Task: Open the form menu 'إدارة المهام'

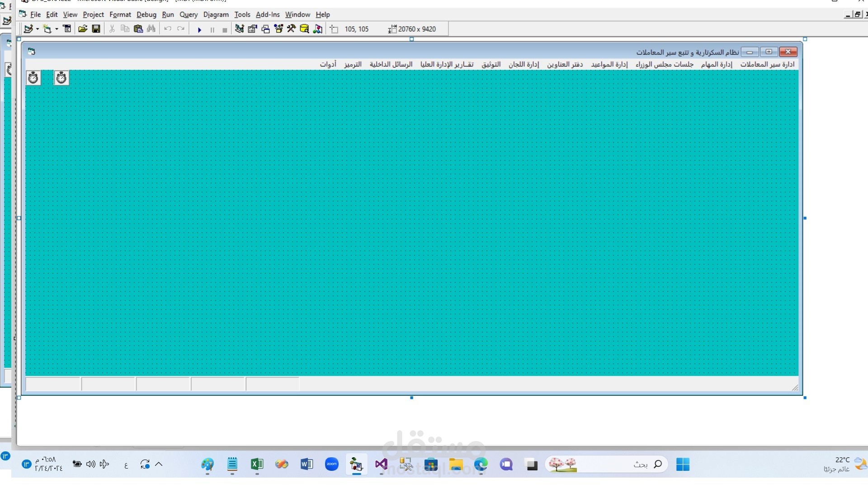Action: pyautogui.click(x=717, y=64)
